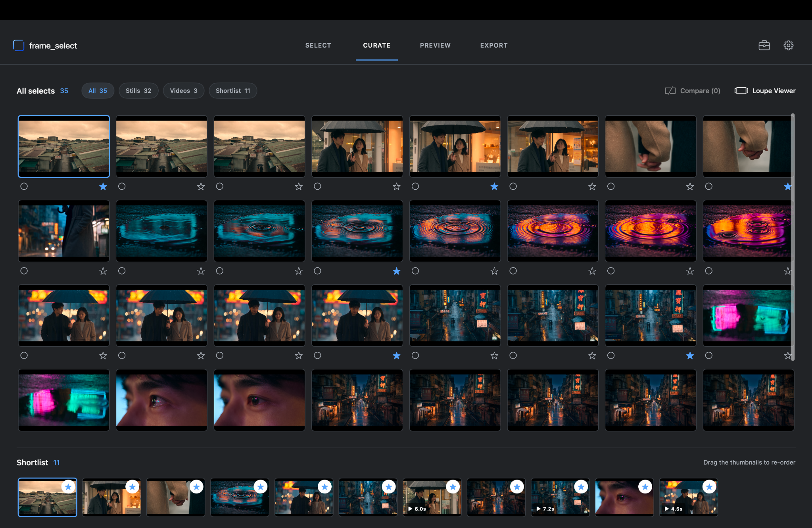Star the first neon umbrella couple frame
Image resolution: width=812 pixels, height=528 pixels.
[103, 356]
